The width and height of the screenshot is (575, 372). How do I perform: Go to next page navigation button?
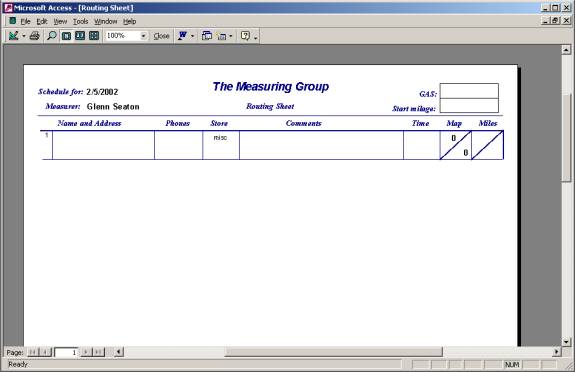pyautogui.click(x=86, y=352)
